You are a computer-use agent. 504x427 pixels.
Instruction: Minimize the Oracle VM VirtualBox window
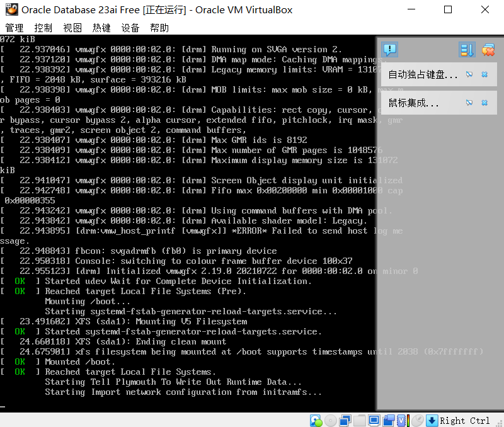[x=411, y=9]
